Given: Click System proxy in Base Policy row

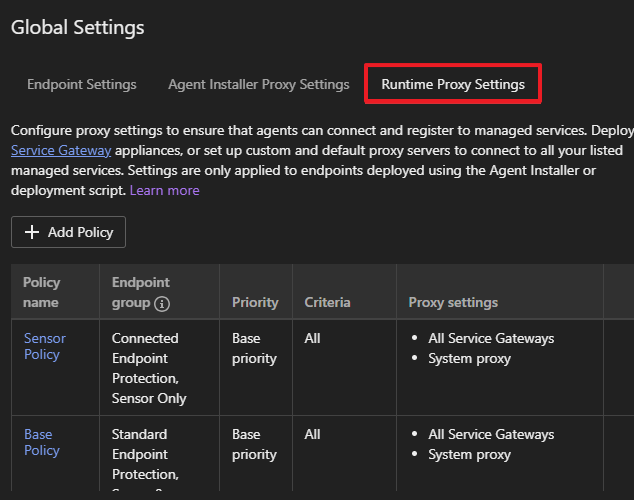Looking at the screenshot, I should click(469, 454).
